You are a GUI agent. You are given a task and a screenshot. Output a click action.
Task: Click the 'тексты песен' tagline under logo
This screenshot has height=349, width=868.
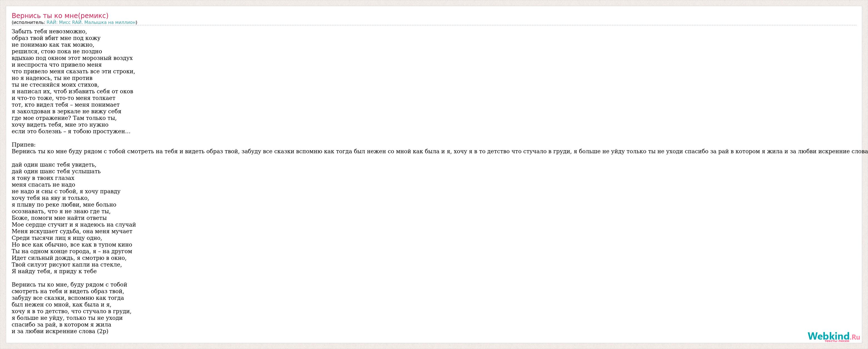pyautogui.click(x=837, y=341)
